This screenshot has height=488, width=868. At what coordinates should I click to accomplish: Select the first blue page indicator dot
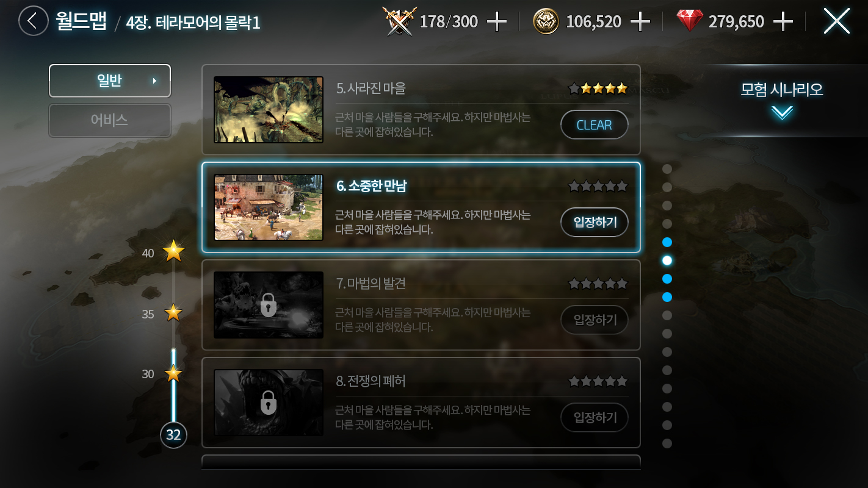click(x=667, y=242)
